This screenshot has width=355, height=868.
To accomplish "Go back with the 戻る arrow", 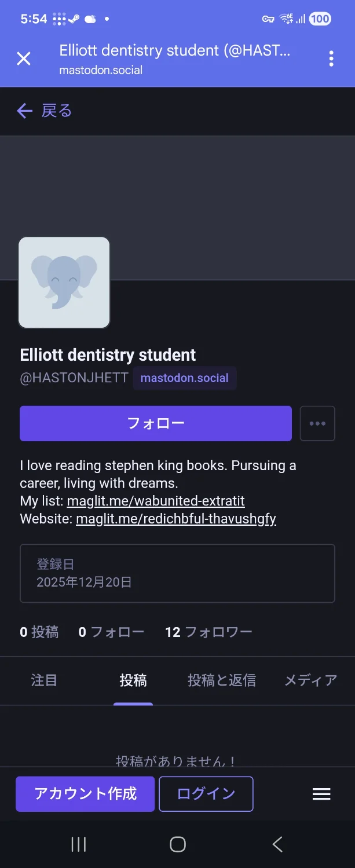I will (x=44, y=111).
